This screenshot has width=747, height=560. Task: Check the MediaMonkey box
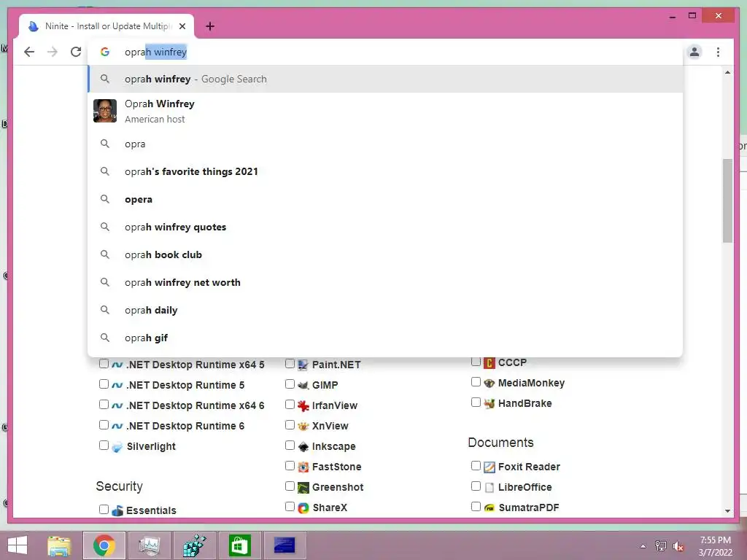pos(476,382)
